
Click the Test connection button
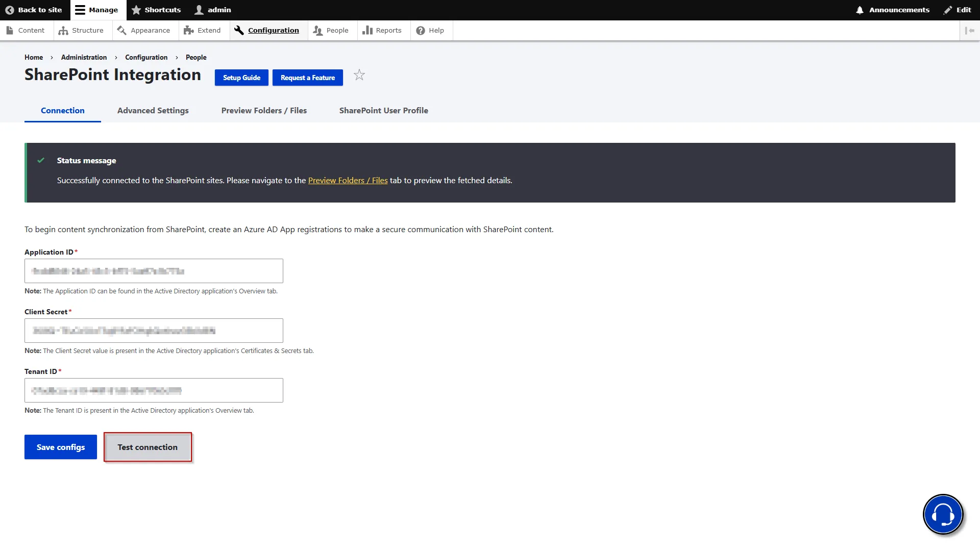pyautogui.click(x=148, y=447)
